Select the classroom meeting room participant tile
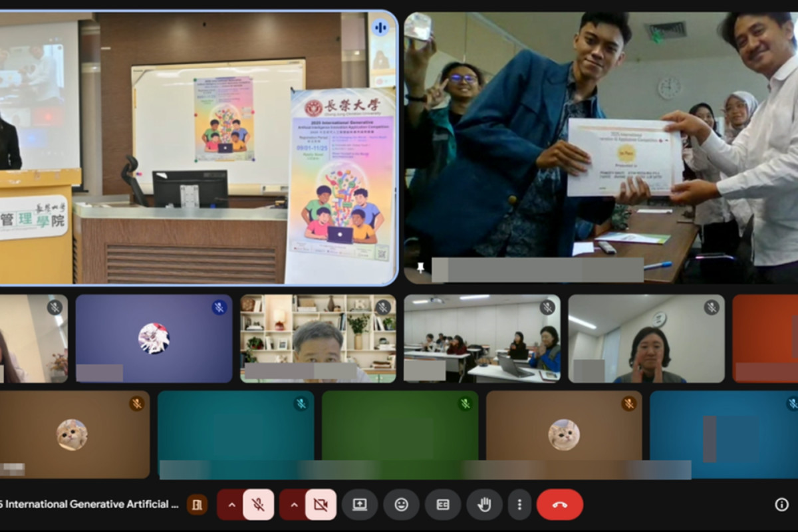The height and width of the screenshot is (532, 798). coord(481,338)
